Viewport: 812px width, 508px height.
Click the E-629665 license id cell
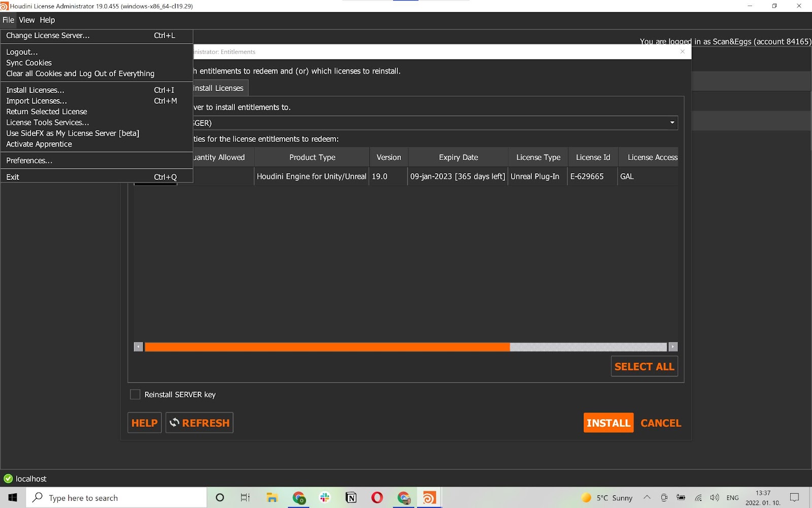click(593, 176)
